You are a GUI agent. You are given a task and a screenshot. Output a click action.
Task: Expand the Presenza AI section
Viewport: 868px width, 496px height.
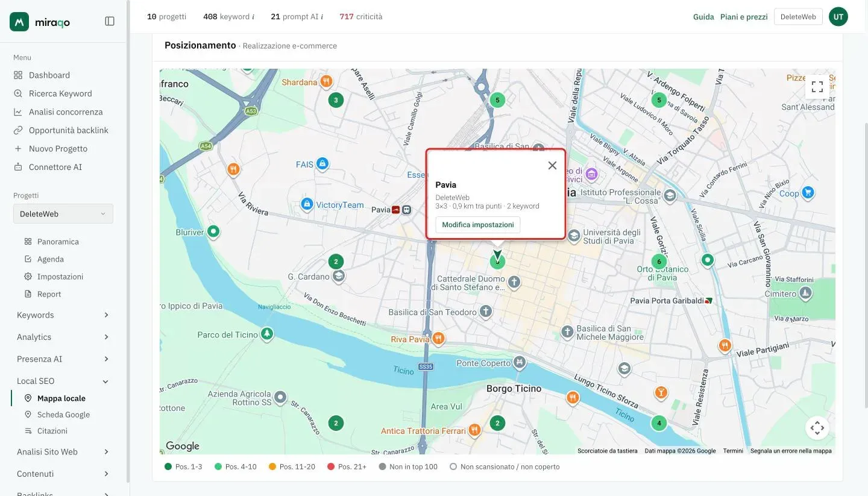[x=63, y=359]
